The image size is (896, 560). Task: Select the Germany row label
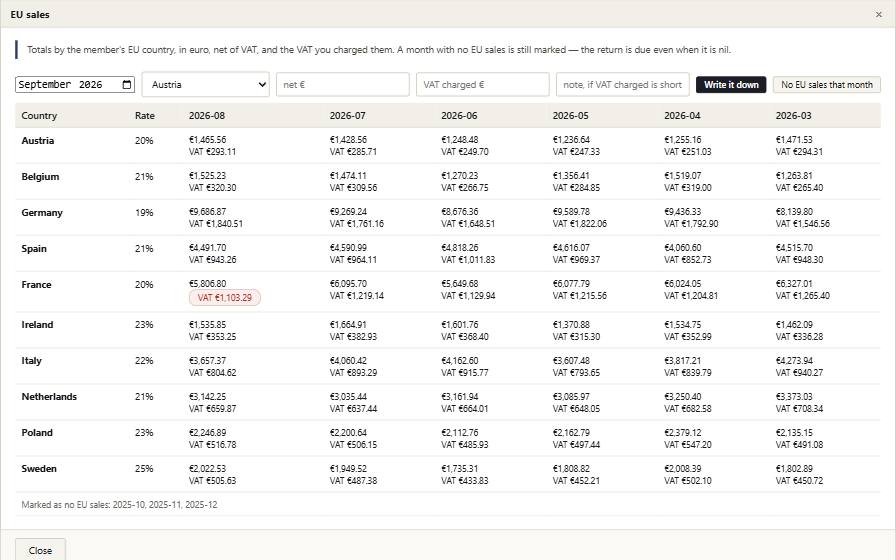point(42,213)
